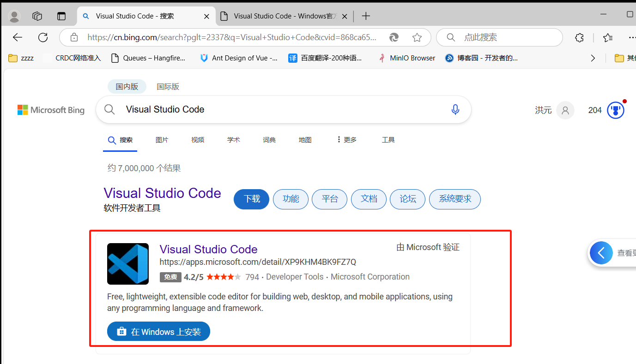Go back with the back arrow
The width and height of the screenshot is (636, 364).
pos(18,37)
